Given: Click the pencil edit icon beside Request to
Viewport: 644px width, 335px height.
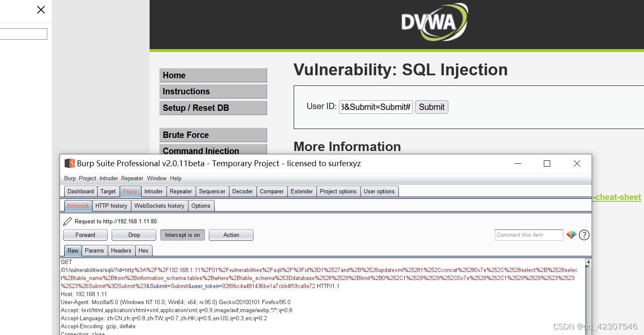Looking at the screenshot, I should pyautogui.click(x=67, y=221).
